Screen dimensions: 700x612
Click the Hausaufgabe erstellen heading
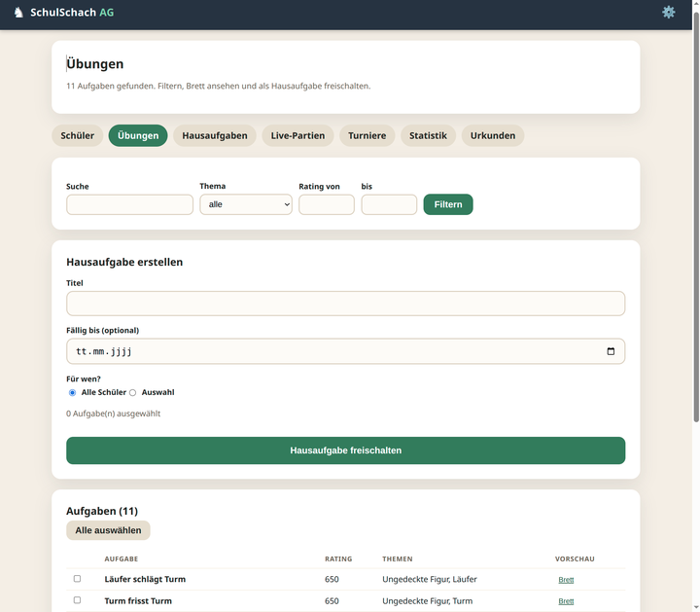point(124,262)
